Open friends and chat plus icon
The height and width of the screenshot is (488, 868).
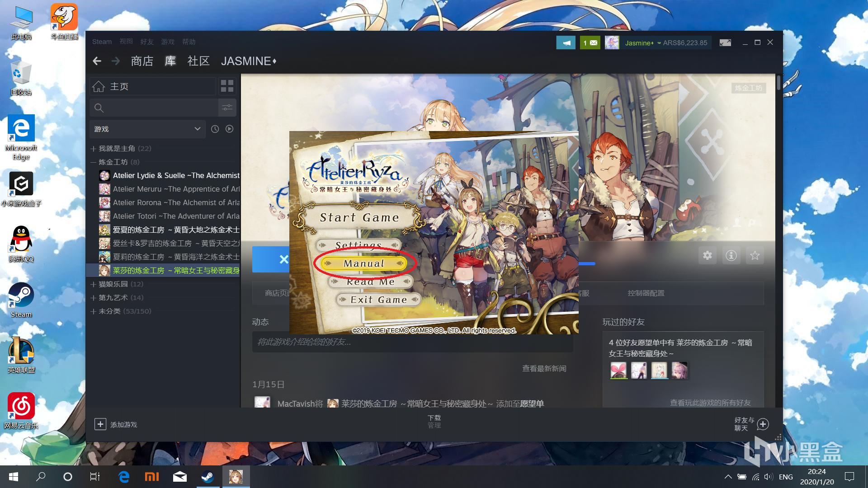coord(763,424)
